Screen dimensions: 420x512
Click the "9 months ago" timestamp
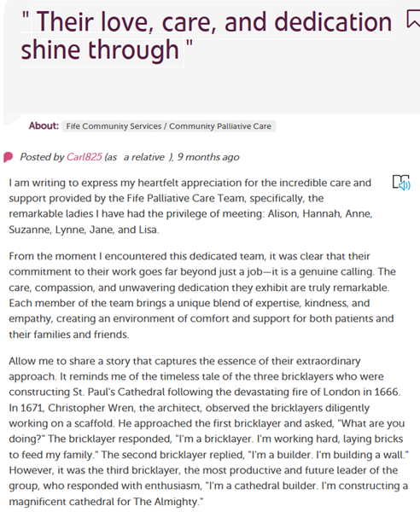208,157
